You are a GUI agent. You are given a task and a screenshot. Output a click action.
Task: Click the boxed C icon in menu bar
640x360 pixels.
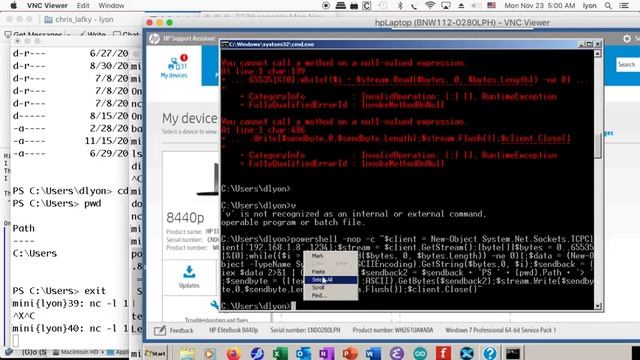pyautogui.click(x=367, y=6)
